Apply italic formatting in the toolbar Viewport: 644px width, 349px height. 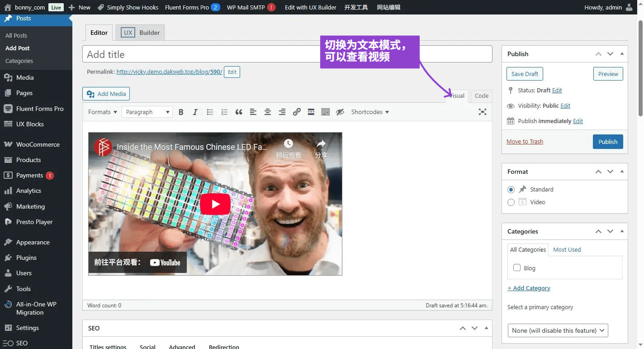tap(195, 112)
